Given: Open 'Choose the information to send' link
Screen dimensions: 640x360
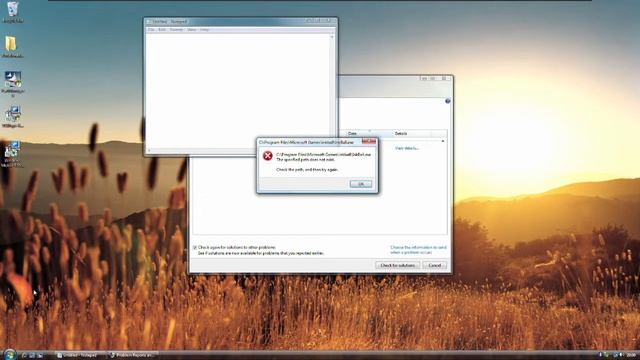Looking at the screenshot, I should 418,250.
